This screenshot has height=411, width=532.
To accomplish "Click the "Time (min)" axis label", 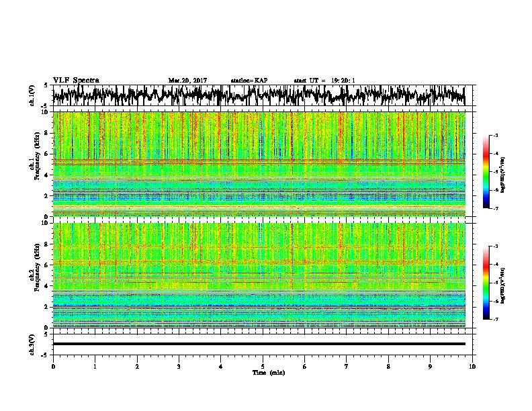I will pyautogui.click(x=269, y=373).
